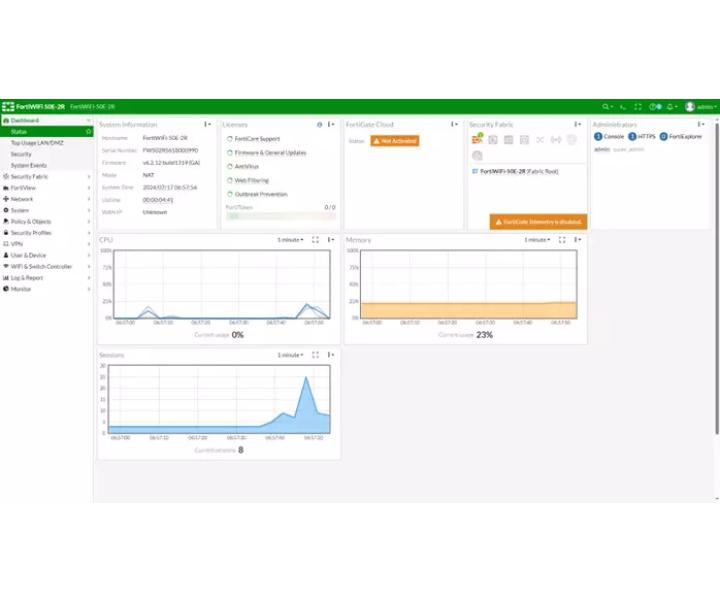Screen dimensions: 720x600
Task: Click the FortiExplorer session count badge
Action: [x=664, y=136]
